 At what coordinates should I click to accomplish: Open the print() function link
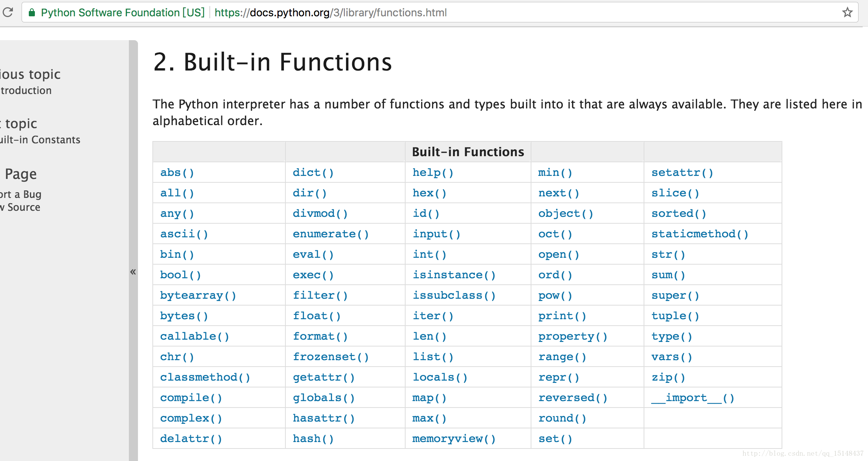(562, 316)
